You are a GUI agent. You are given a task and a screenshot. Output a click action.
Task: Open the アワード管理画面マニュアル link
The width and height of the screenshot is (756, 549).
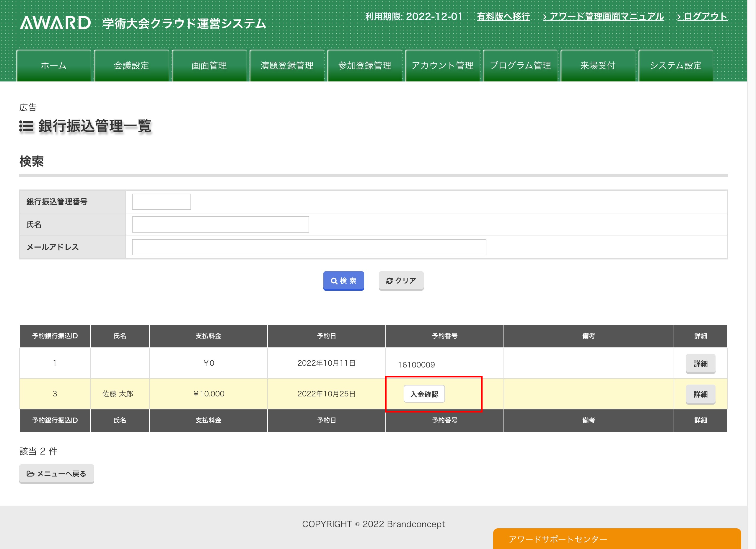pyautogui.click(x=603, y=17)
